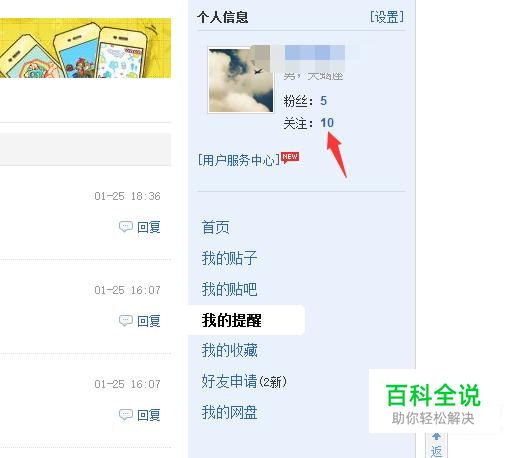The image size is (525, 458).
Task: Click the reply bubble icon for last 16:07 post
Action: [x=126, y=414]
